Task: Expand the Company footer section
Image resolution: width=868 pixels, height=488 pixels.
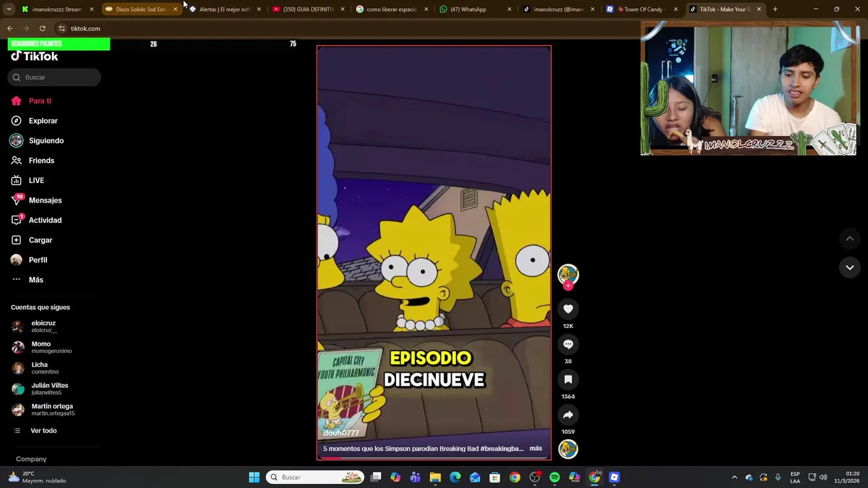Action: 31,460
